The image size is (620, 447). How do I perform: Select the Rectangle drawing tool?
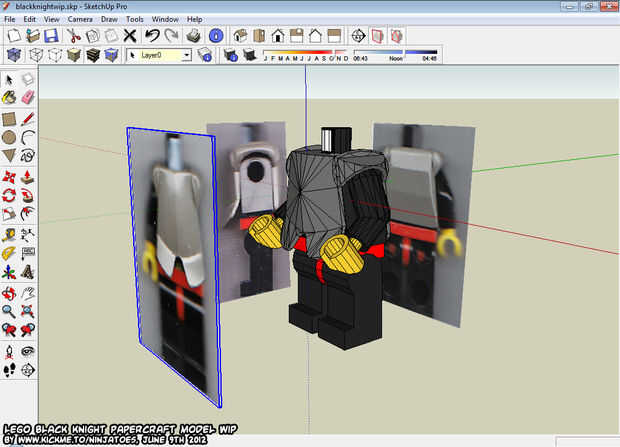click(x=9, y=118)
